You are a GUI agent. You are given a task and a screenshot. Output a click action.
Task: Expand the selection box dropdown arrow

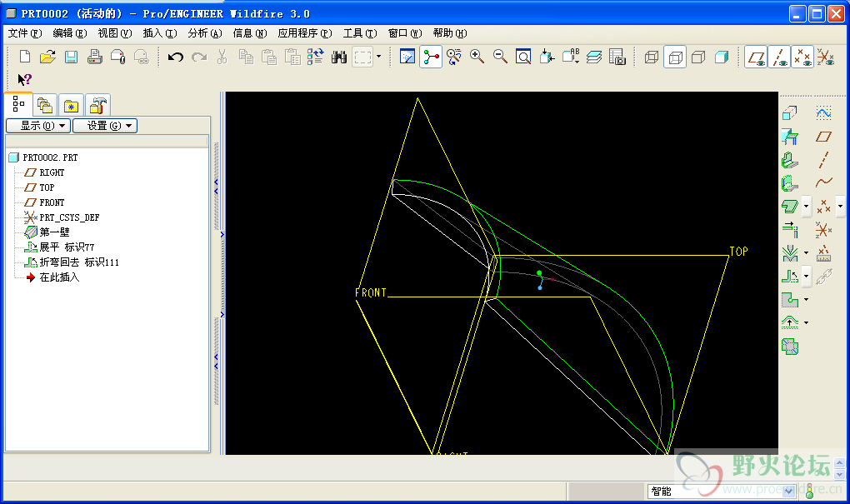point(378,57)
